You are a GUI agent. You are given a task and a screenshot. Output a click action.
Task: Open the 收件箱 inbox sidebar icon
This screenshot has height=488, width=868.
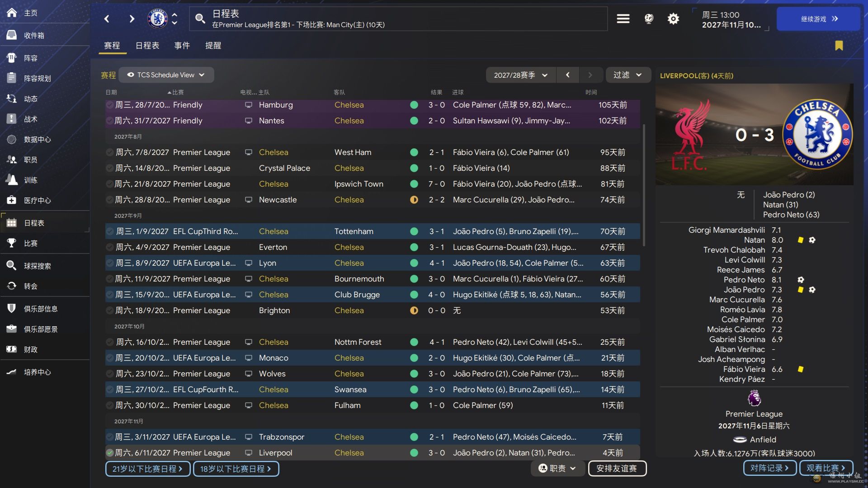click(12, 35)
